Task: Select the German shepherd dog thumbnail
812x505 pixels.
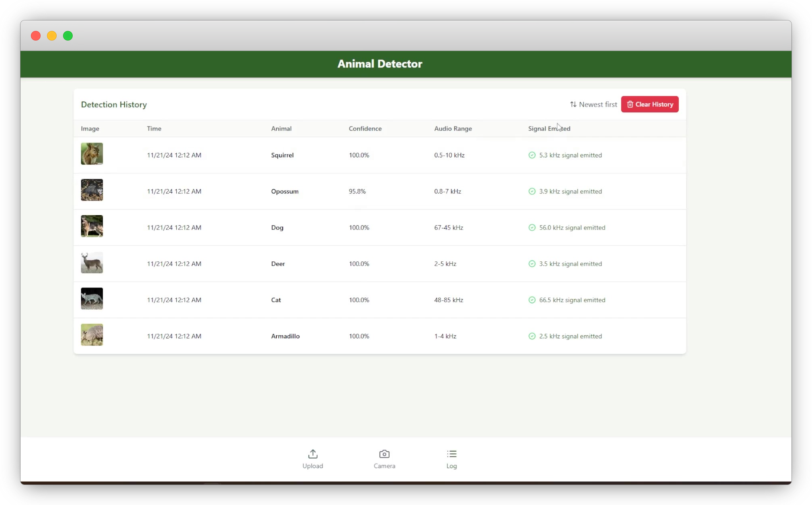Action: pos(92,226)
